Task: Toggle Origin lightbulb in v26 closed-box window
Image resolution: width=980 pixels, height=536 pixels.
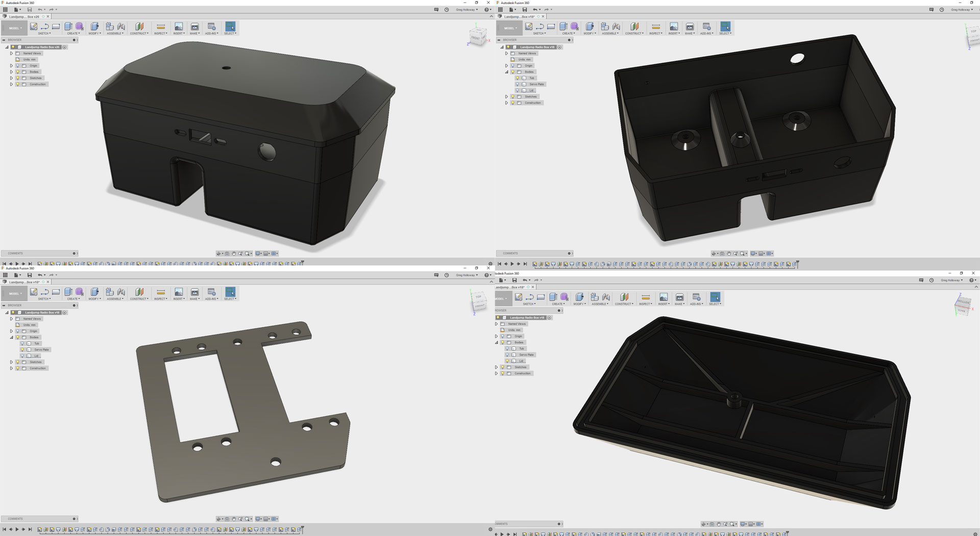Action: click(17, 66)
